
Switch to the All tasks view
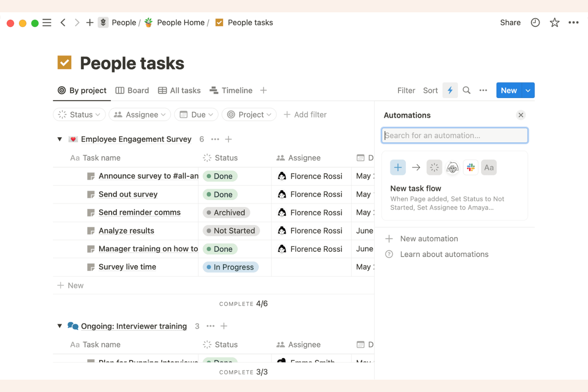point(179,91)
